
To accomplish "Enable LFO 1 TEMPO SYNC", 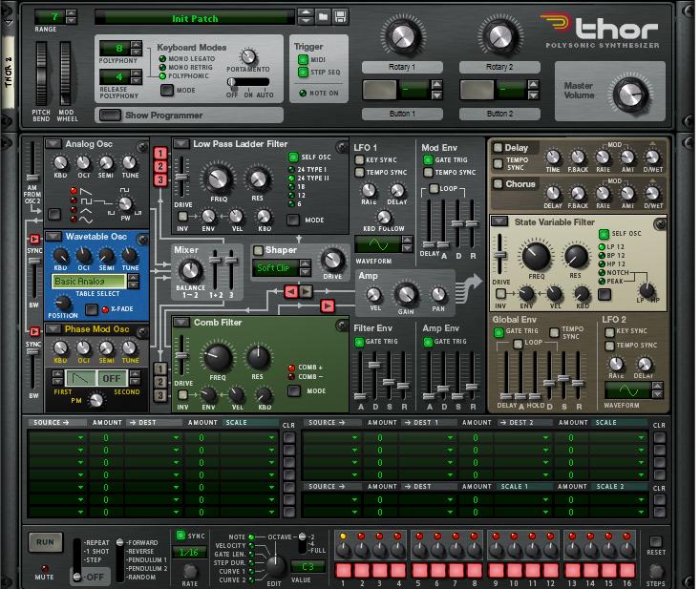I will [359, 172].
